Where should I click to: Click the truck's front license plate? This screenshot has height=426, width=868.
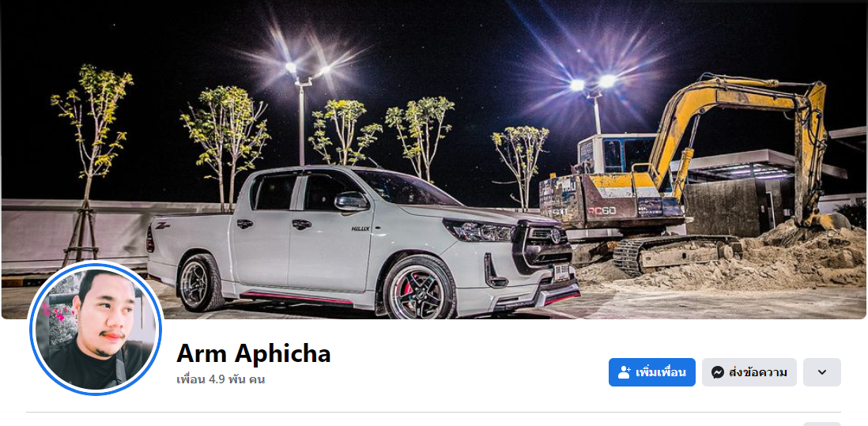[x=562, y=272]
